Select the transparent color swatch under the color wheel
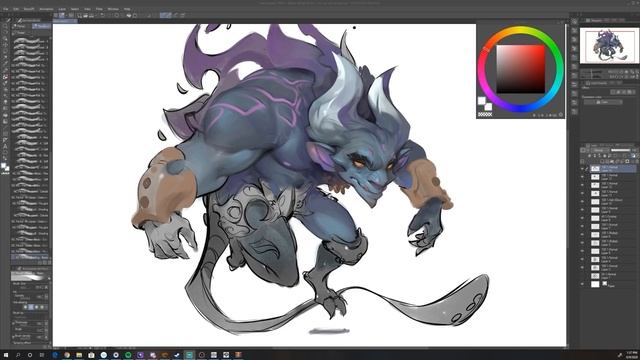This screenshot has width=640, height=360. 485,115
